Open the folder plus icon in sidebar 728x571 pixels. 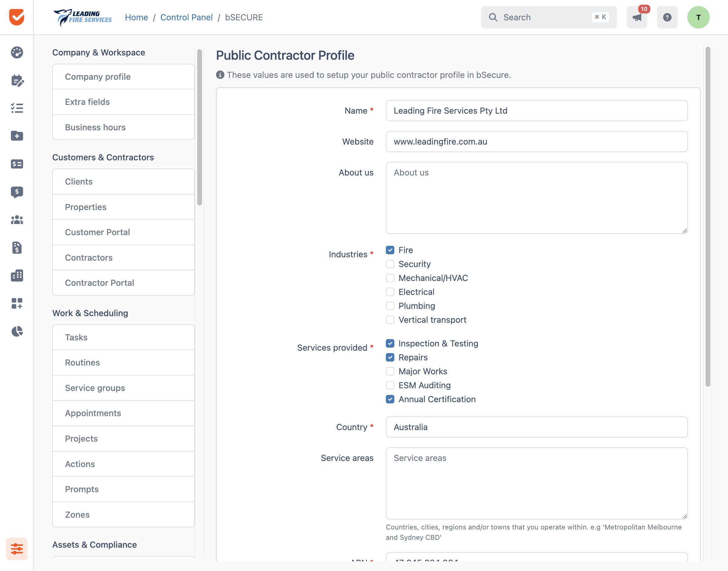[x=17, y=136]
